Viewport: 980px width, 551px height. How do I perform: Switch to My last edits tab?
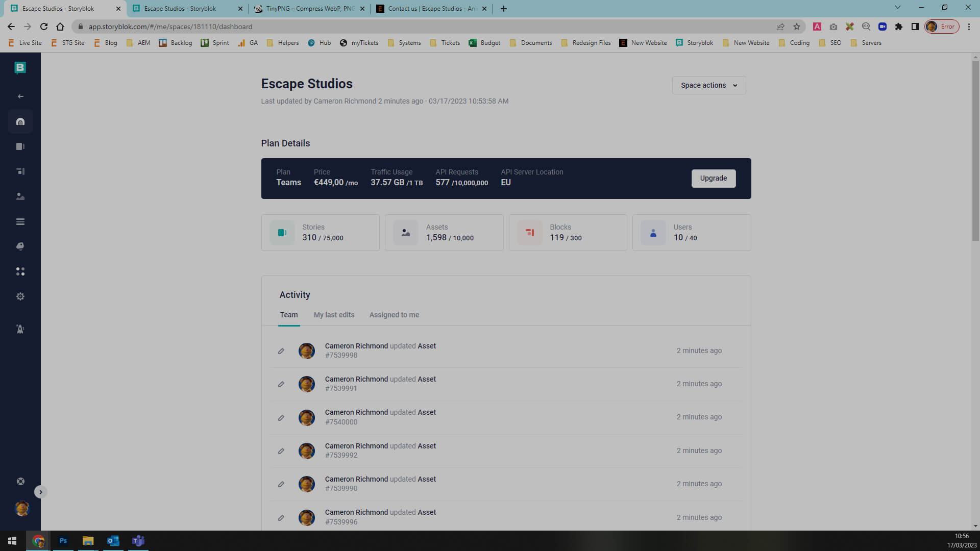(334, 315)
